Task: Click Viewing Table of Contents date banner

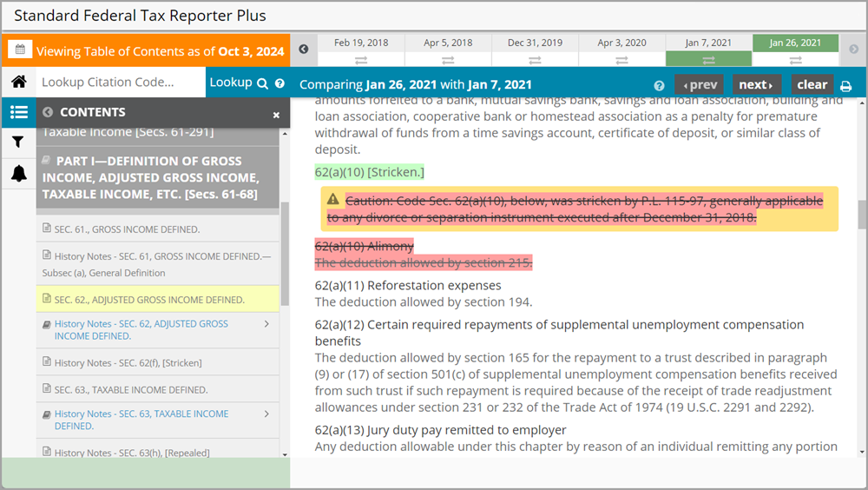Action: click(160, 51)
